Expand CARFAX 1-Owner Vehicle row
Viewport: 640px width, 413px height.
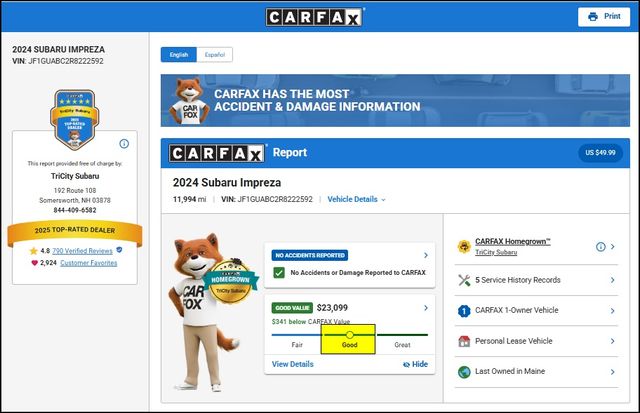(x=536, y=311)
